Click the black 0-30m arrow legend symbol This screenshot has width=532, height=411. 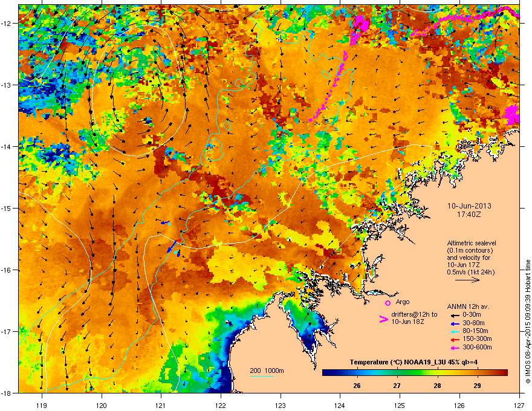coord(455,315)
